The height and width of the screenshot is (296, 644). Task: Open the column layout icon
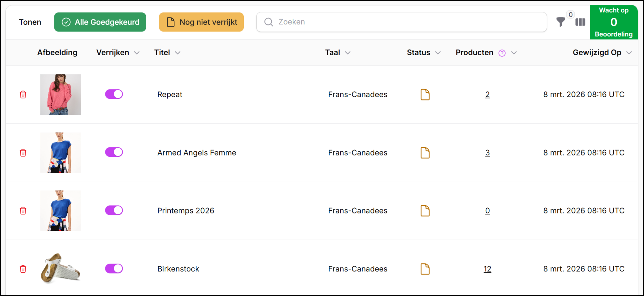tap(580, 22)
